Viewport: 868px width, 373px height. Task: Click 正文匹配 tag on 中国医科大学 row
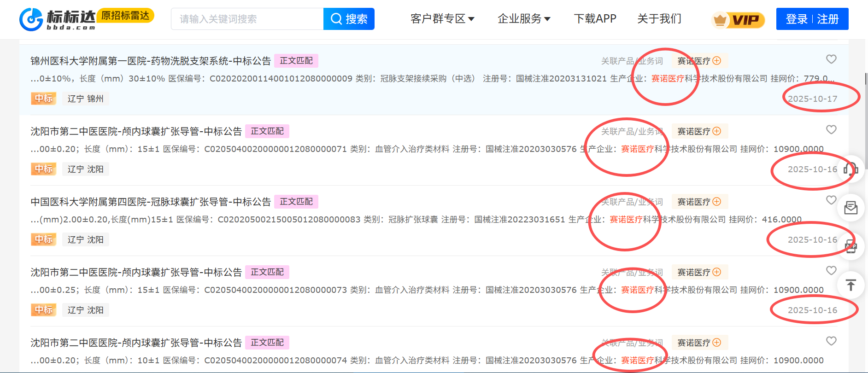[296, 202]
